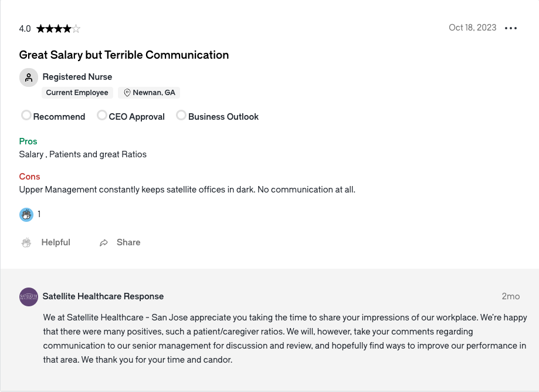Toggle the Recommend status circle
The height and width of the screenshot is (392, 539).
(x=26, y=115)
